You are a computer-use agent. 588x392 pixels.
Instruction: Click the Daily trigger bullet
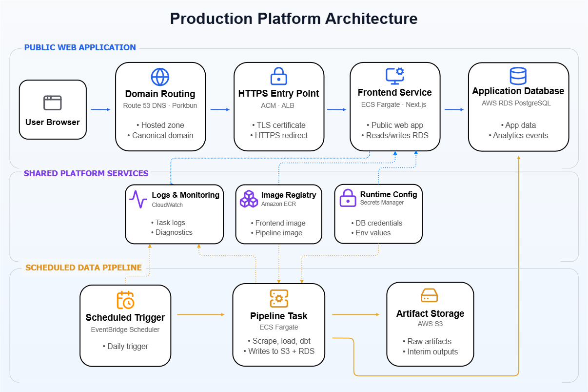pos(125,346)
